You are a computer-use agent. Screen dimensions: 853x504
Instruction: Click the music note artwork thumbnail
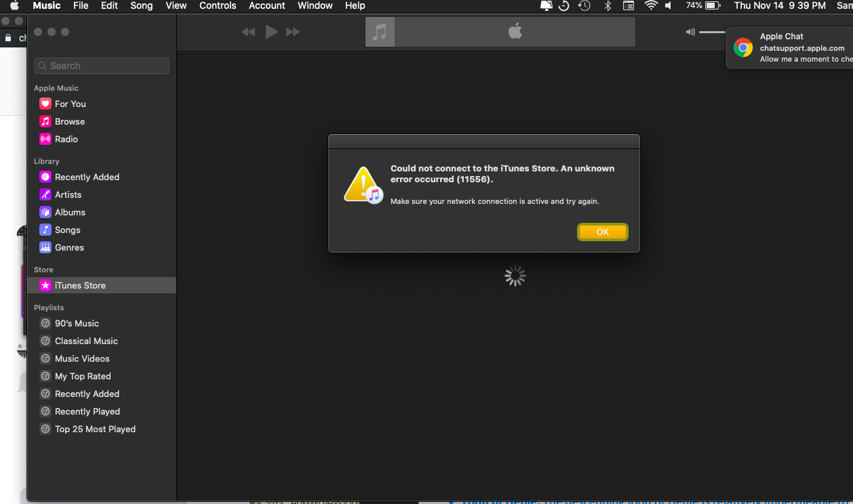pyautogui.click(x=380, y=32)
